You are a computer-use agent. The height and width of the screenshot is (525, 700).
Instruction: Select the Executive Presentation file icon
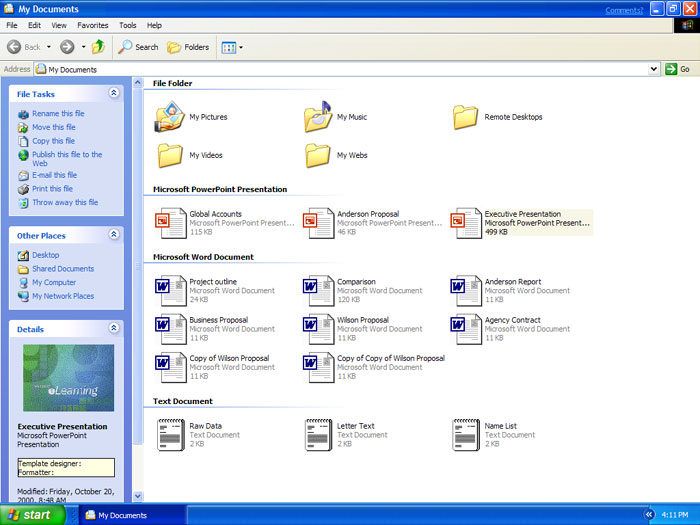[x=466, y=223]
